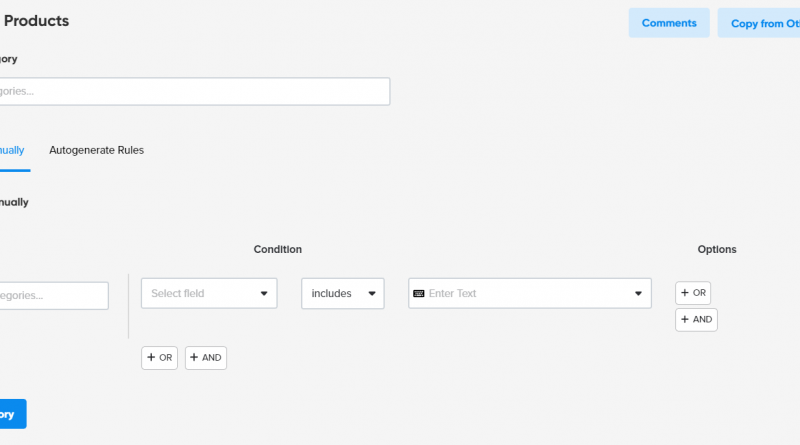Click into the Enter Text field
This screenshot has height=445, width=800.
(x=525, y=294)
